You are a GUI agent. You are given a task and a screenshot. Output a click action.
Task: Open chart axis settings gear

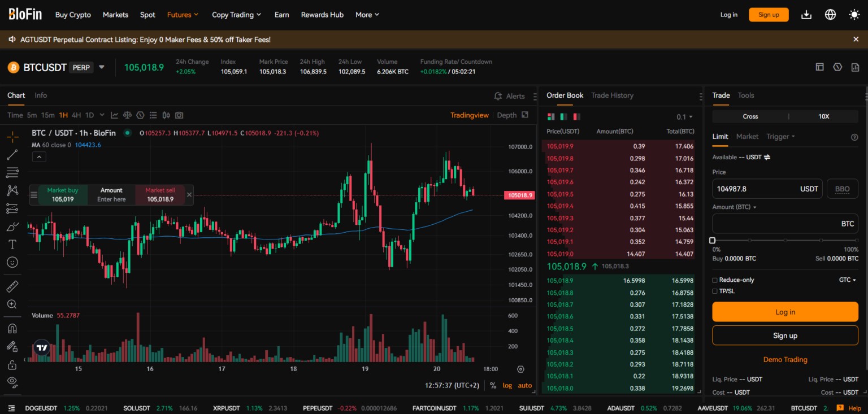520,369
